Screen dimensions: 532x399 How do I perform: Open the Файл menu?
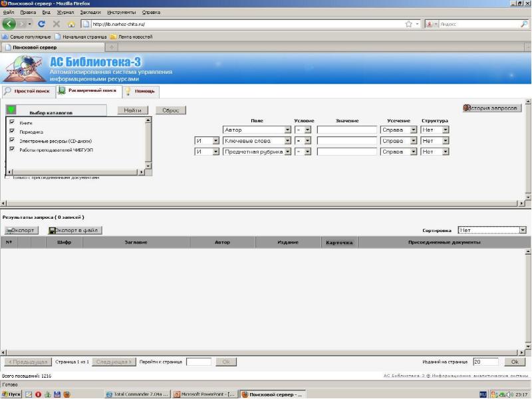pyautogui.click(x=9, y=12)
